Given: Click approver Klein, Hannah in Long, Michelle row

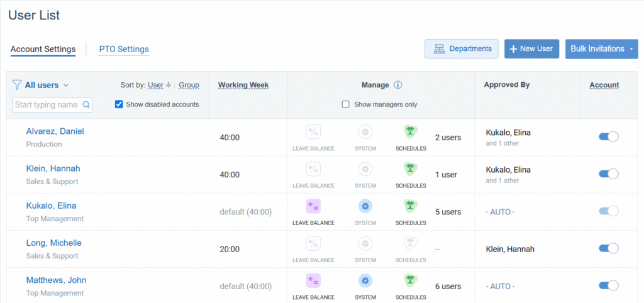Looking at the screenshot, I should (x=510, y=249).
